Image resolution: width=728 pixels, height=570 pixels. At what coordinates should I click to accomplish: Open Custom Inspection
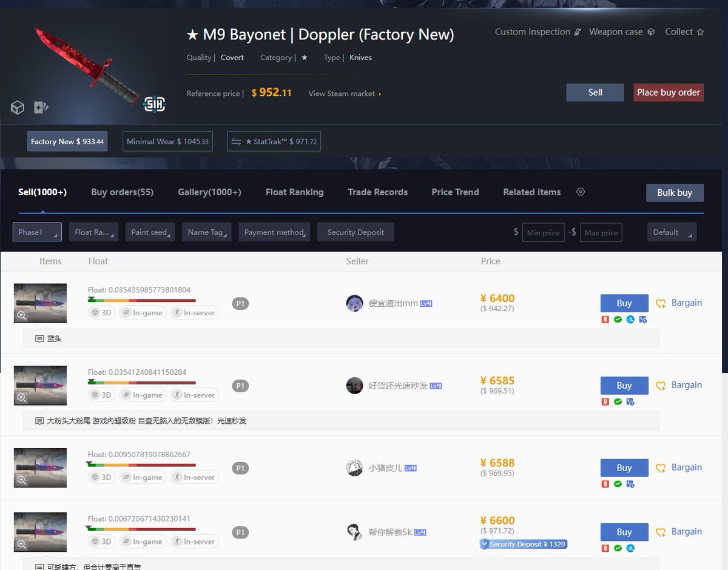tap(538, 32)
